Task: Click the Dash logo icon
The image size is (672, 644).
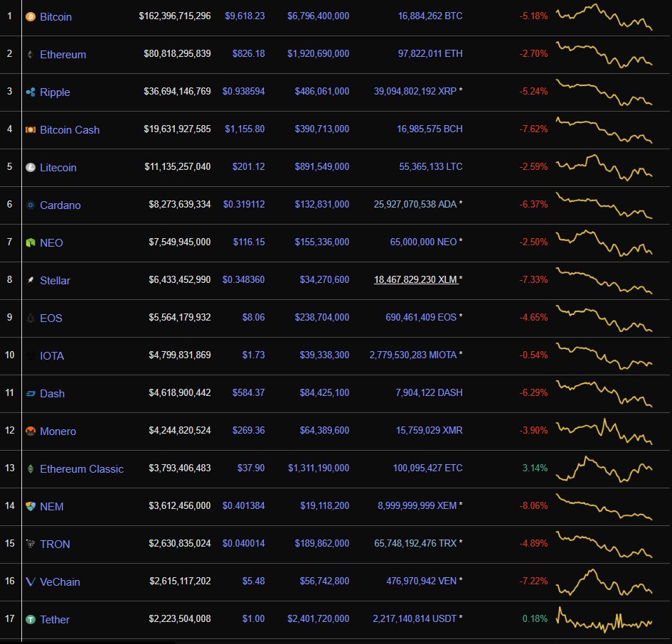Action: pos(31,393)
